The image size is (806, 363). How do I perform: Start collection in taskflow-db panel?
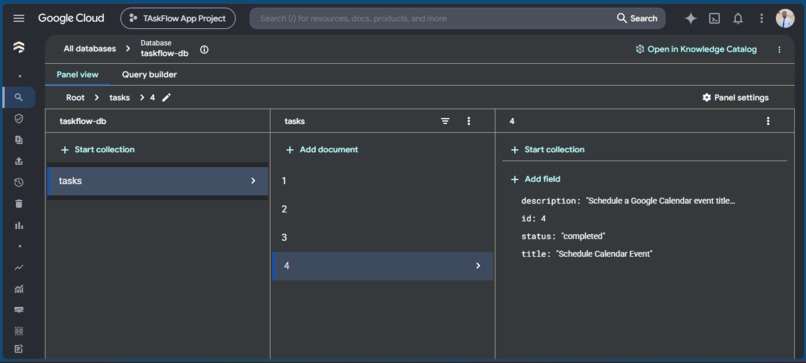(98, 150)
